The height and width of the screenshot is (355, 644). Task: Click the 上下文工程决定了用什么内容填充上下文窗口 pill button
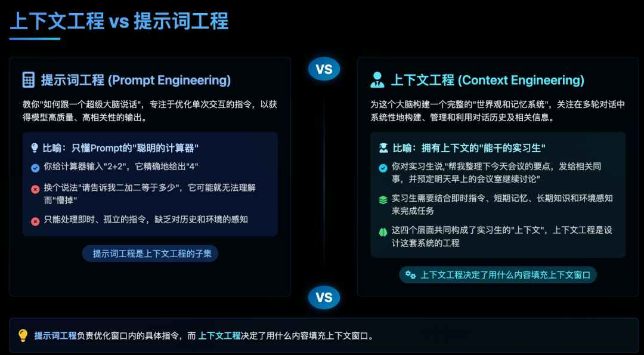[498, 274]
